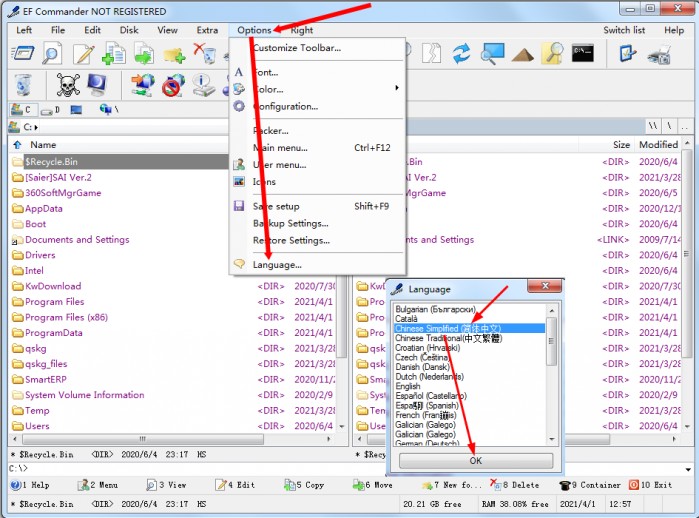Image resolution: width=699 pixels, height=518 pixels.
Task: Click the brown pyramid toolbar icon
Action: 523,55
